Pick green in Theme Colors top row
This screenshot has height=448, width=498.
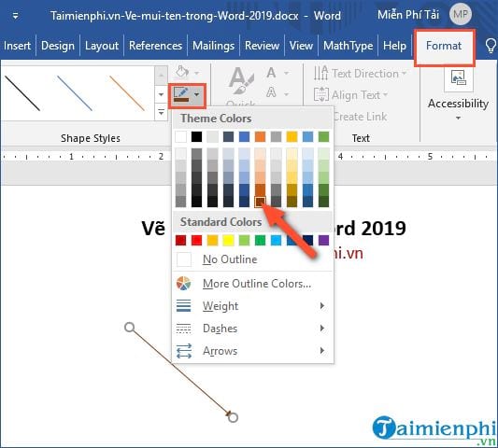point(323,137)
